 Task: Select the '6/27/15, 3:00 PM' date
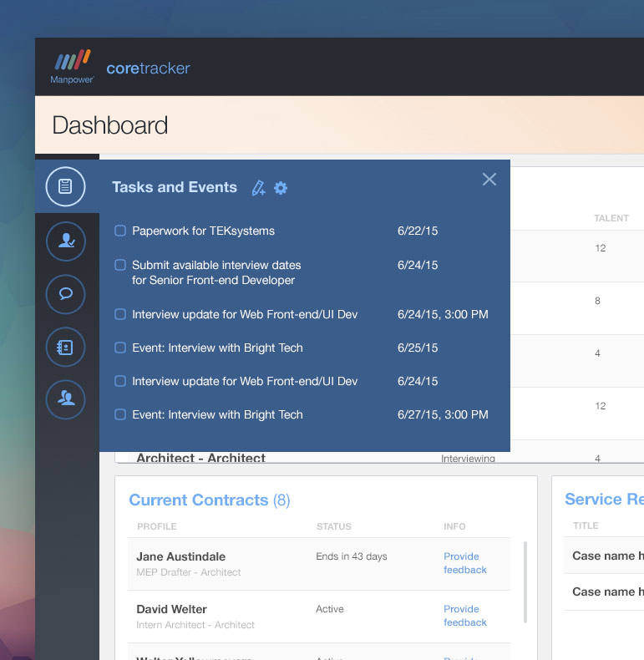pyautogui.click(x=443, y=414)
